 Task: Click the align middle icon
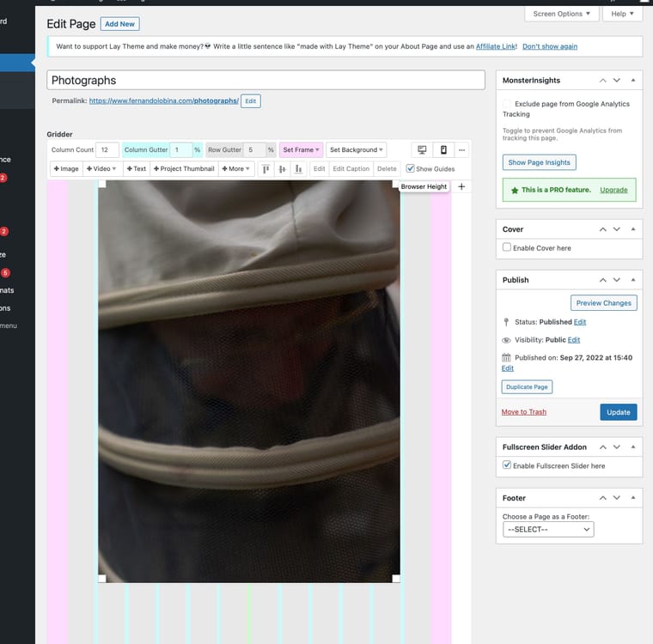[282, 169]
